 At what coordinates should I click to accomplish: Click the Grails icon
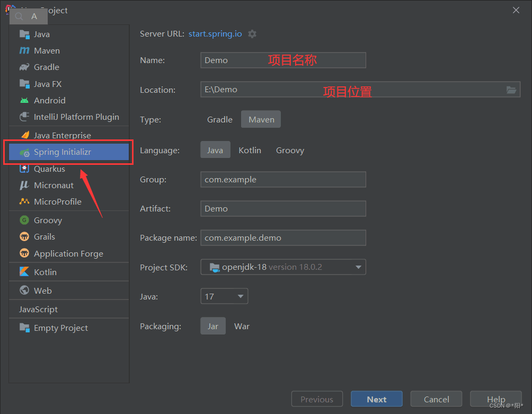pyautogui.click(x=24, y=236)
